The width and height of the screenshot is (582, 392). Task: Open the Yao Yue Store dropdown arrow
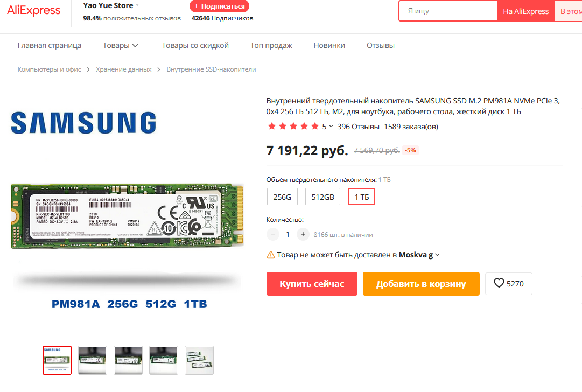(137, 5)
